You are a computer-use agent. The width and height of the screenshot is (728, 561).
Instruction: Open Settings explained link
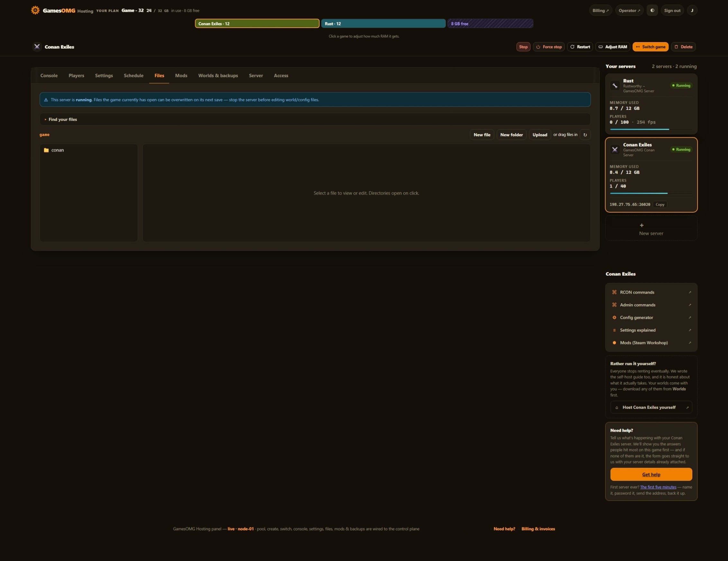651,330
